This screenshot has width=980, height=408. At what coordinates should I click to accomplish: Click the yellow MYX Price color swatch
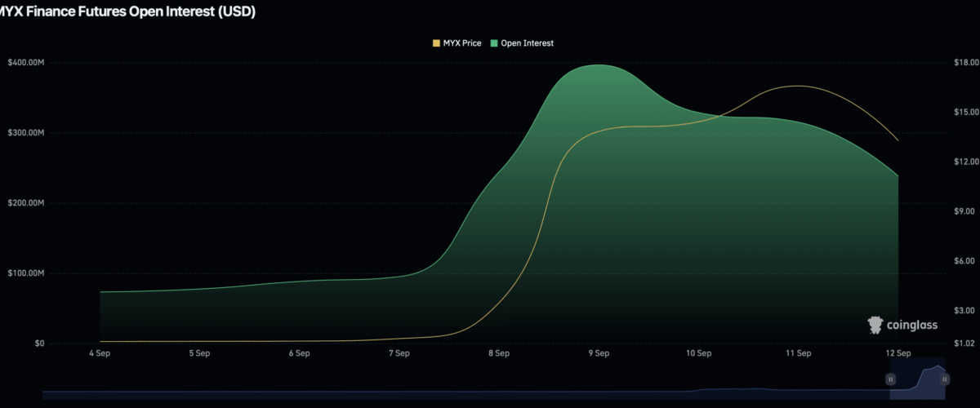pos(436,42)
